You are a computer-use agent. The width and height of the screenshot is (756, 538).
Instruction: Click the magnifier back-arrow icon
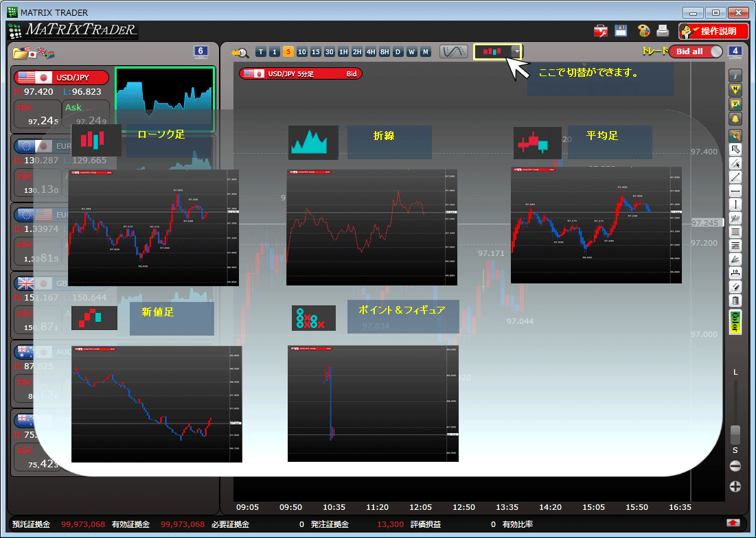[240, 53]
